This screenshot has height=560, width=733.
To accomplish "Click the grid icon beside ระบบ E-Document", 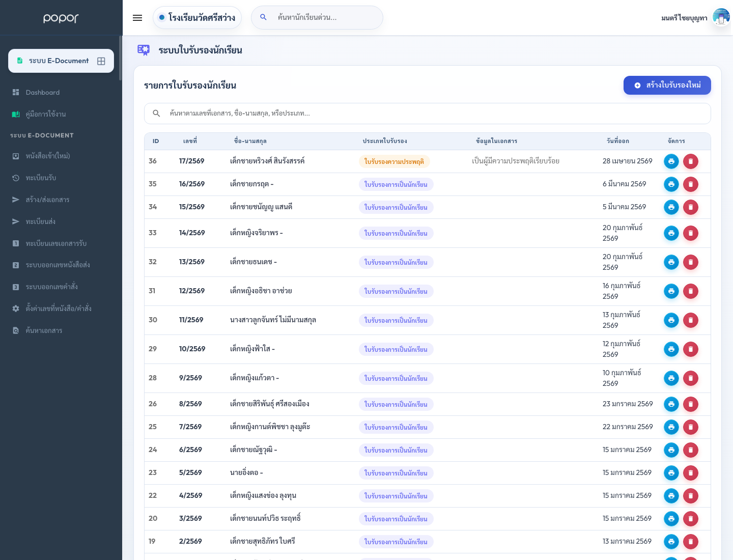I will [x=101, y=61].
